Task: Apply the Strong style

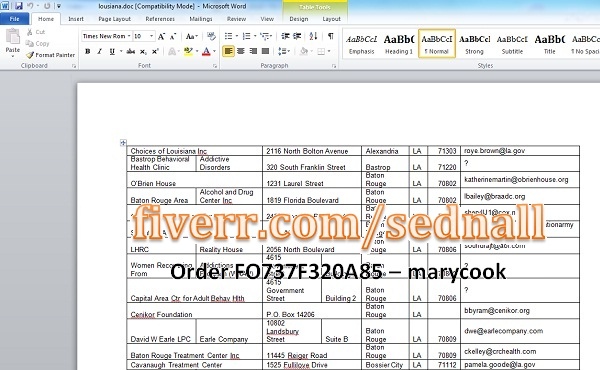Action: click(x=474, y=44)
